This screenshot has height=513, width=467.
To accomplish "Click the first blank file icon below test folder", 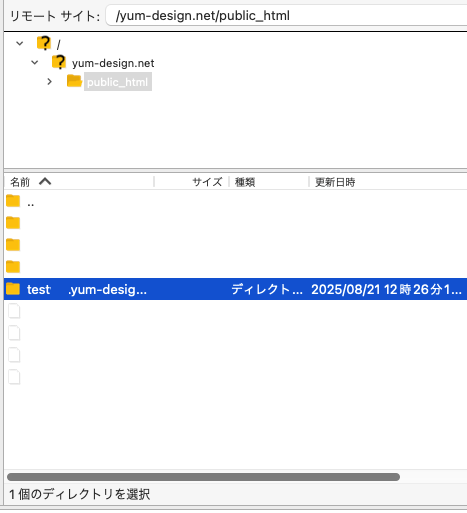I will click(14, 311).
